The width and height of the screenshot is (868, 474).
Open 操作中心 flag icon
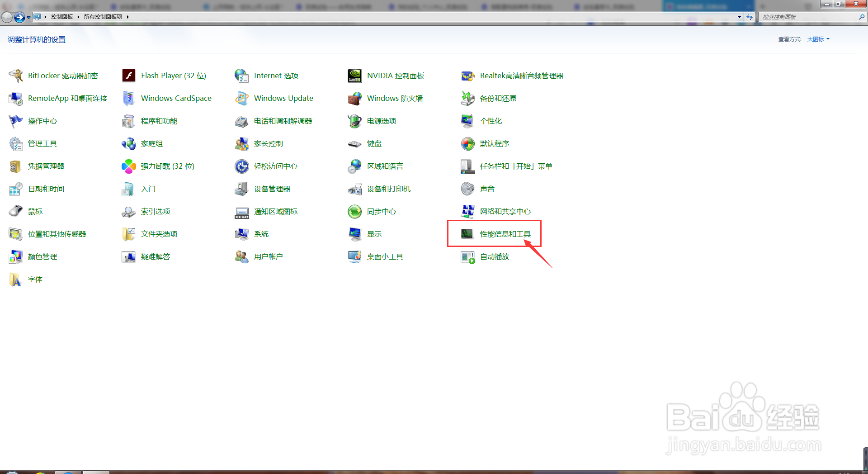tap(16, 121)
